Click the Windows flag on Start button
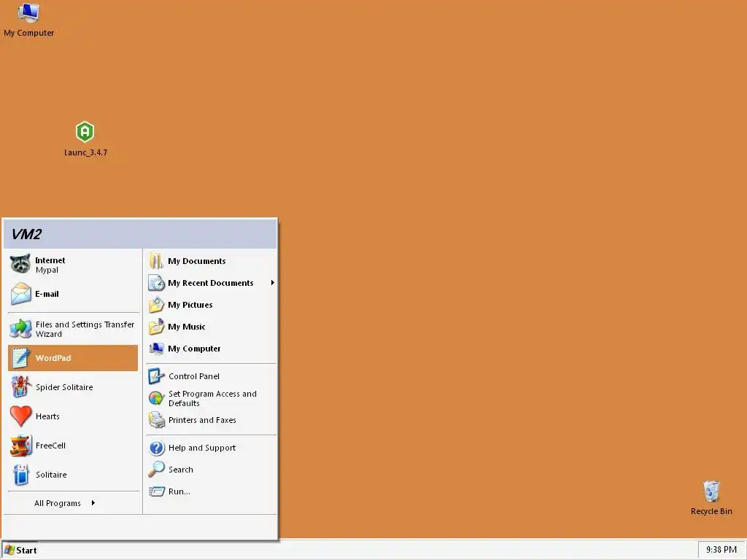This screenshot has width=747, height=560. pos(9,550)
